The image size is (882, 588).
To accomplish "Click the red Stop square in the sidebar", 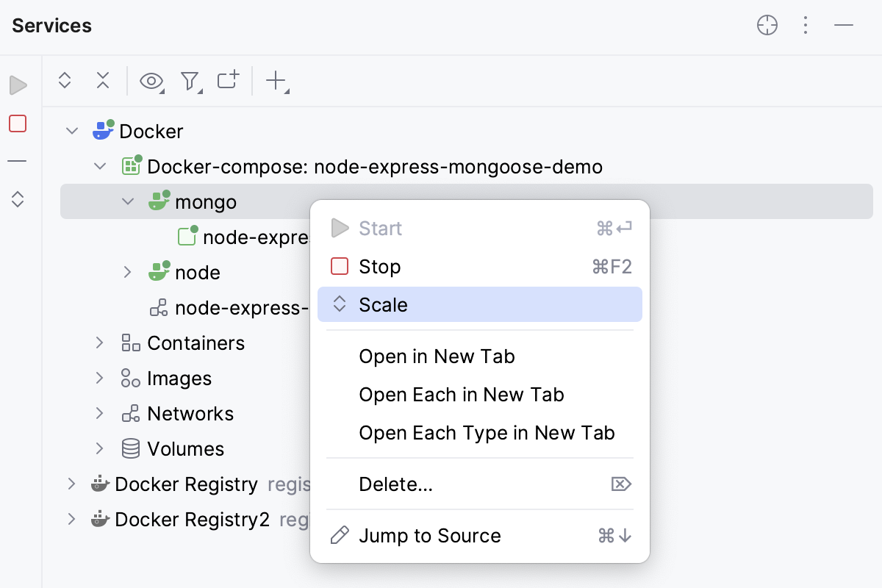I will (x=18, y=123).
